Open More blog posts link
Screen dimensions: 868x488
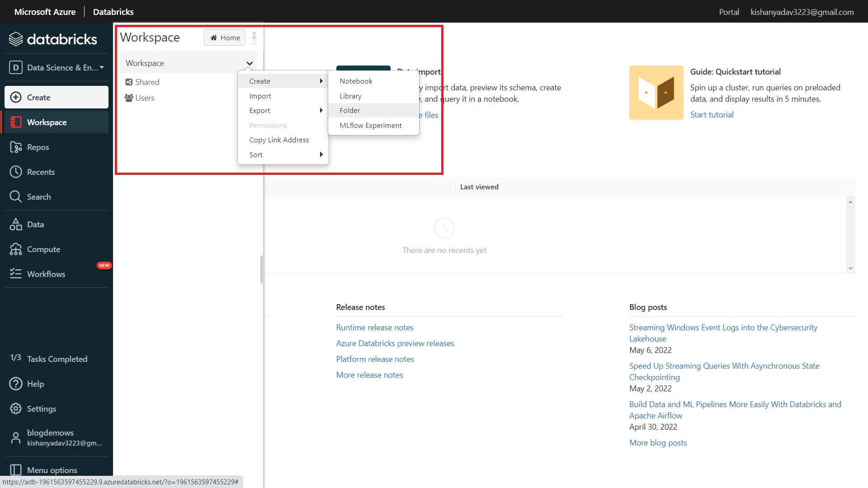pyautogui.click(x=658, y=442)
